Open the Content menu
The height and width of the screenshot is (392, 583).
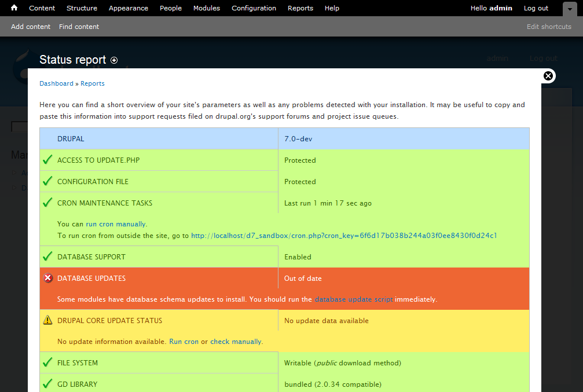tap(42, 8)
